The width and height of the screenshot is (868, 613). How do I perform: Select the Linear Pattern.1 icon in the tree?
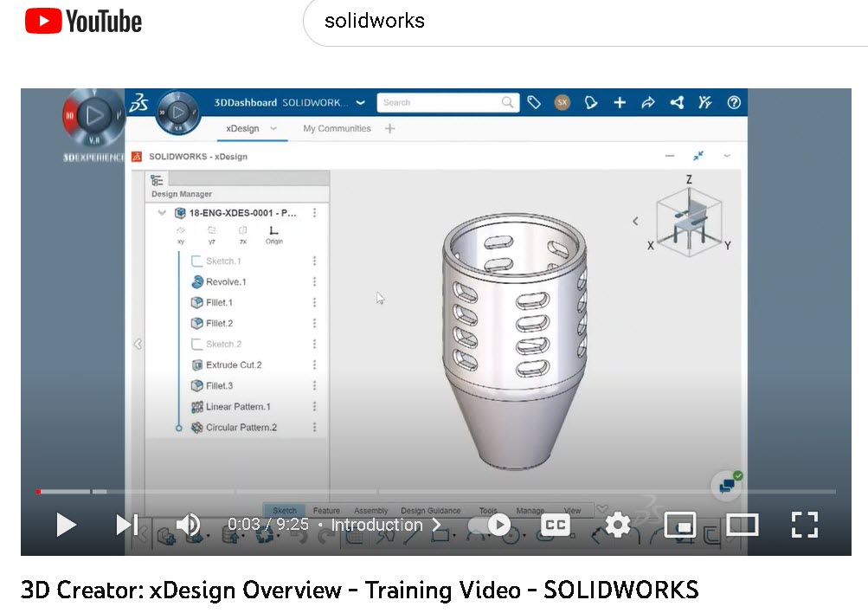pos(198,405)
